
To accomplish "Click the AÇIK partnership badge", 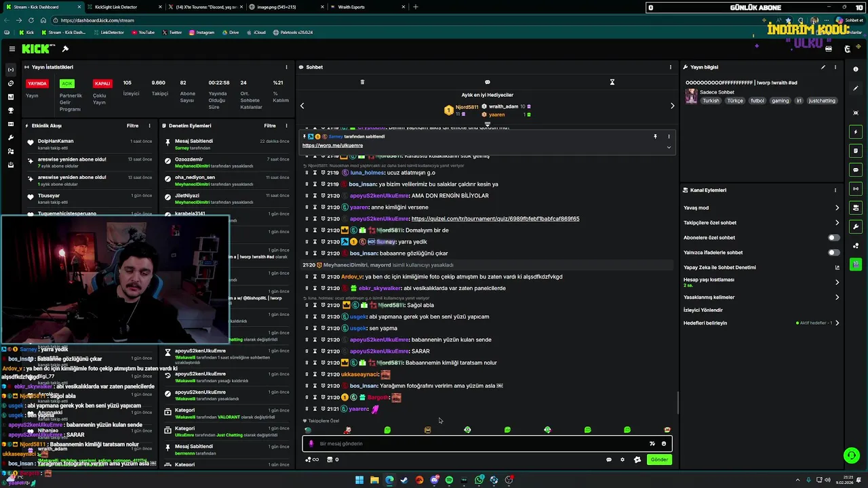I will coord(66,83).
